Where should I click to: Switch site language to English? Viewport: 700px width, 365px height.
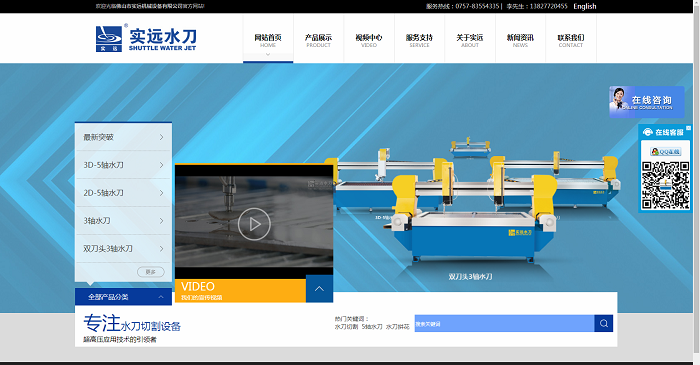pyautogui.click(x=585, y=6)
